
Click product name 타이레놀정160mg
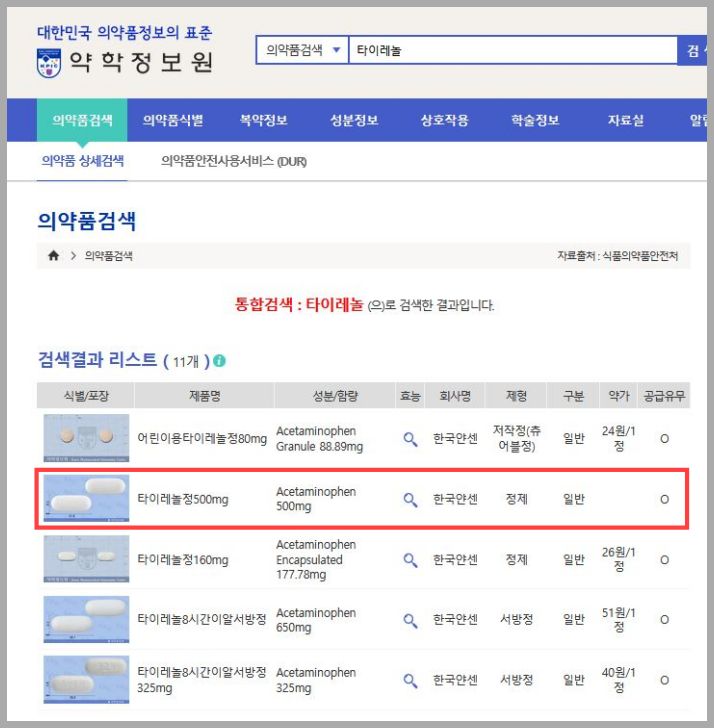[183, 560]
